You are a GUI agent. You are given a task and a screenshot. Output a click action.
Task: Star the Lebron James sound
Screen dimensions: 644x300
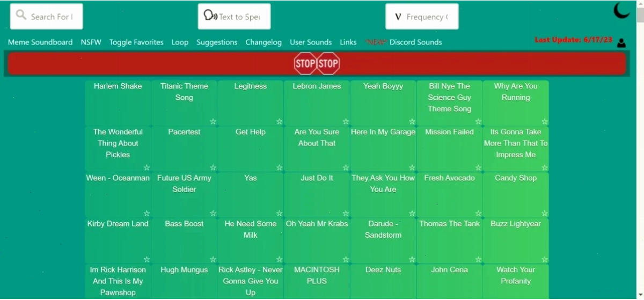[x=346, y=122]
